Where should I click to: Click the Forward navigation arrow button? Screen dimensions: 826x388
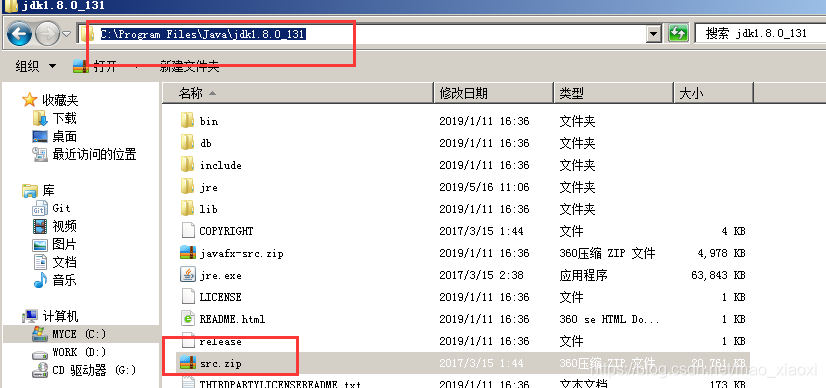click(x=47, y=34)
